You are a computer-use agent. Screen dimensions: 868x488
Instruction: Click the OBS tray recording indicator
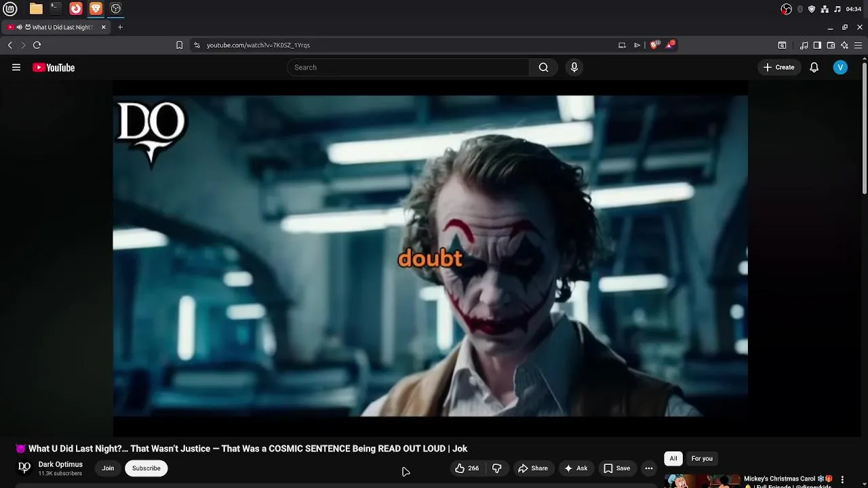(786, 9)
